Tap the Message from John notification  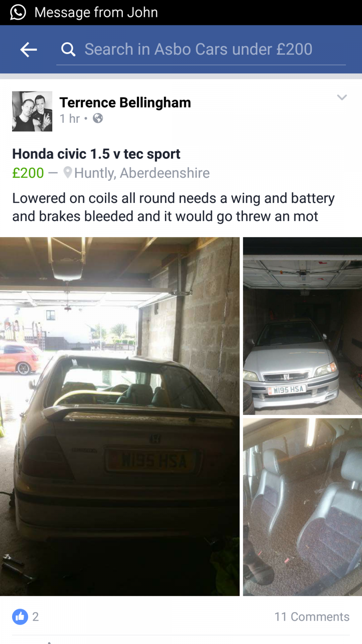[96, 12]
